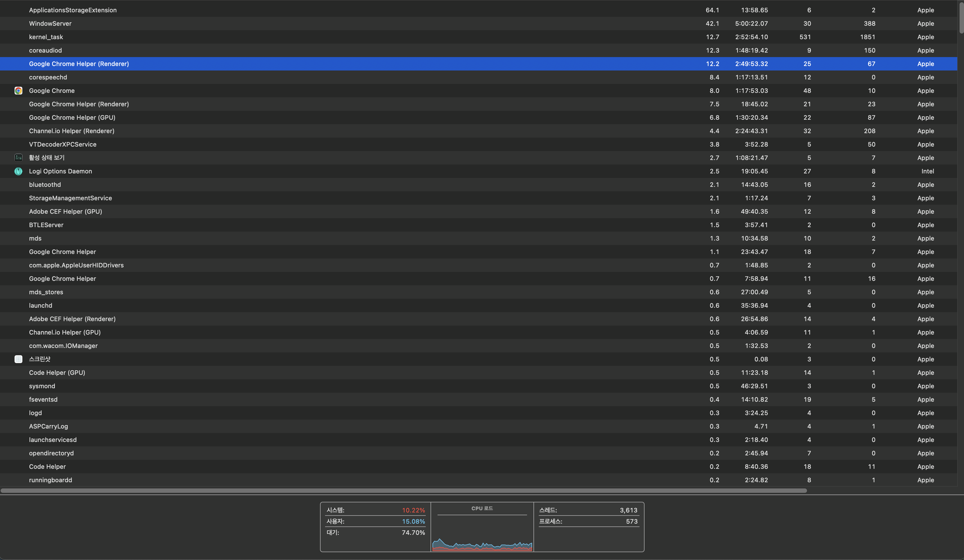Click the 대기 percentage 74.70%

point(413,533)
